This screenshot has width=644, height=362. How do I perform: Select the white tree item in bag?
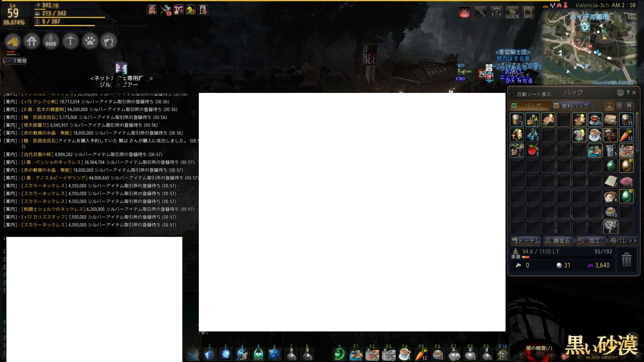coord(611,226)
